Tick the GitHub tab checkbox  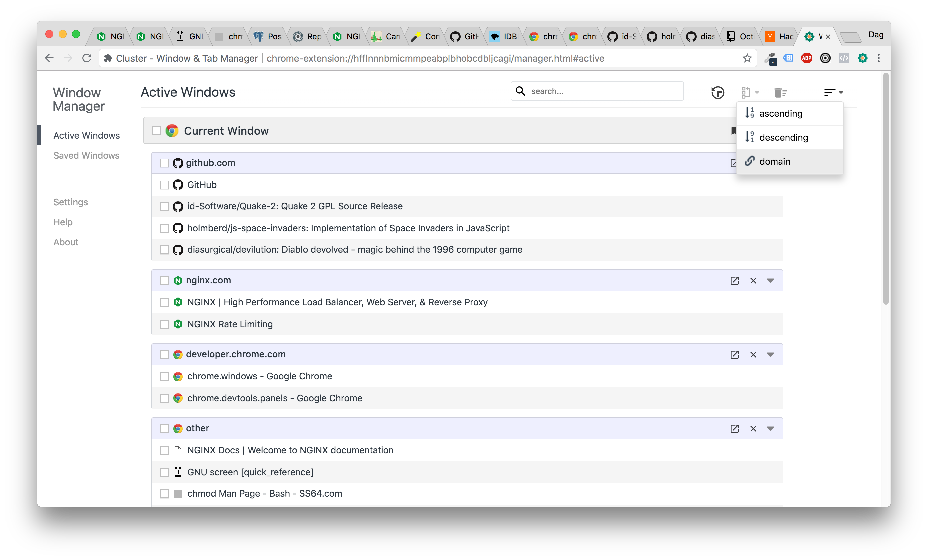tap(164, 185)
